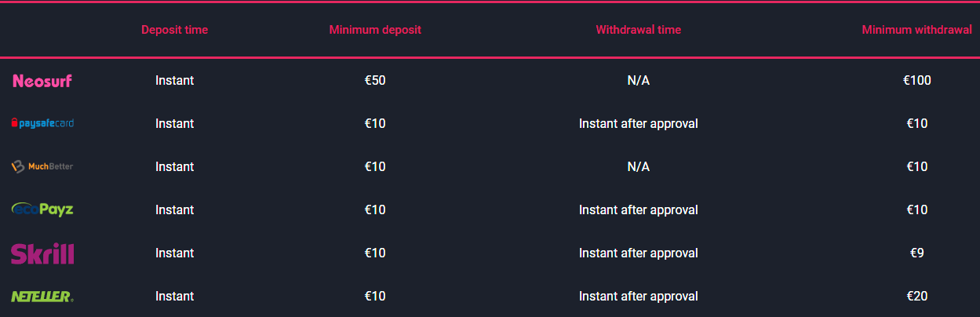Screen dimensions: 980x317
Task: Click the Skrill logo
Action: click(42, 253)
